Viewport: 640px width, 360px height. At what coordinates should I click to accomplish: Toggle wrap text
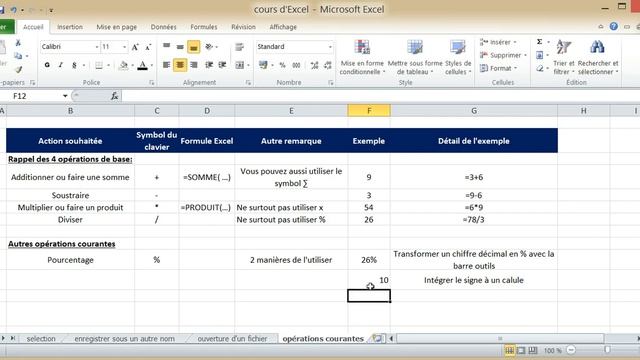tap(240, 47)
